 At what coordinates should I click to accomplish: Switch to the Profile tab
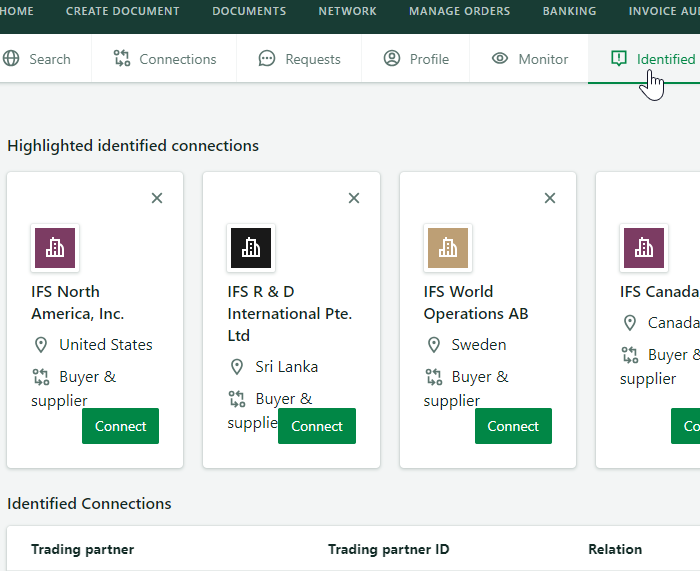pos(416,59)
